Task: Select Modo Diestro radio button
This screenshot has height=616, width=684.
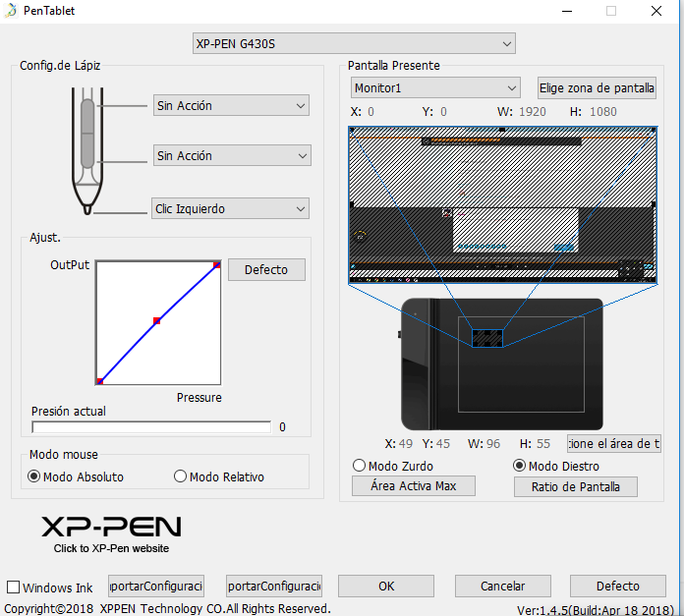Action: point(519,466)
